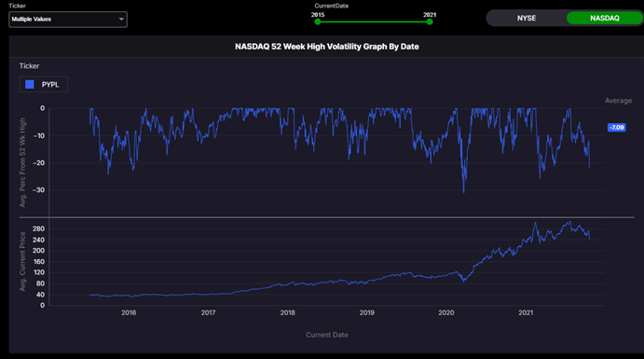
Task: Click the Ticker dropdown arrow
Action: [121, 20]
